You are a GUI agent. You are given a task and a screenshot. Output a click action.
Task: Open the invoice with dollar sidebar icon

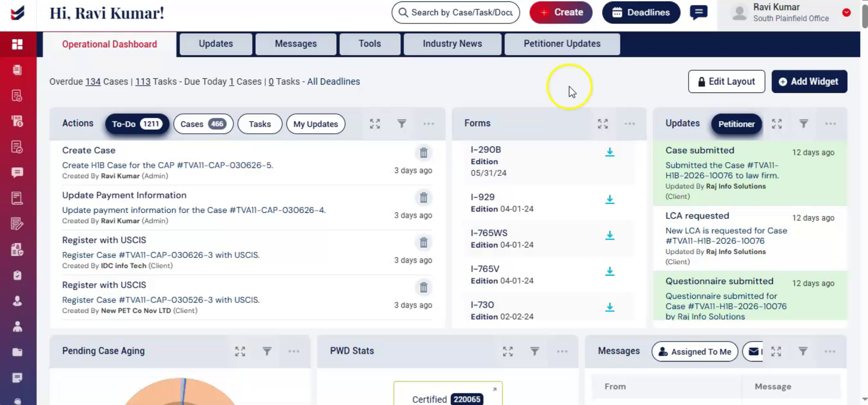(17, 121)
